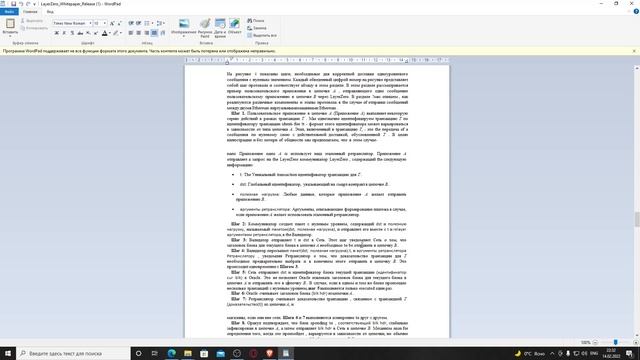
Task: Open Customize Quick Access Toolbar arrow
Action: tap(35, 4)
